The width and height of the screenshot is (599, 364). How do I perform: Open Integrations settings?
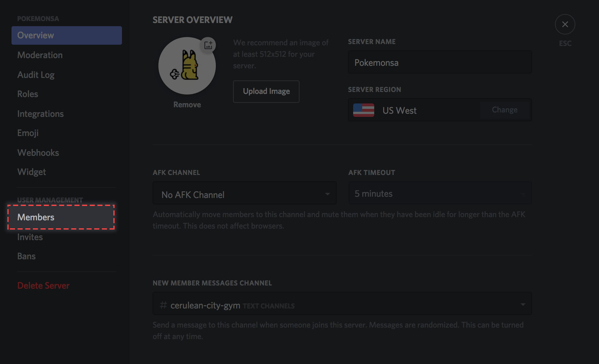[40, 114]
